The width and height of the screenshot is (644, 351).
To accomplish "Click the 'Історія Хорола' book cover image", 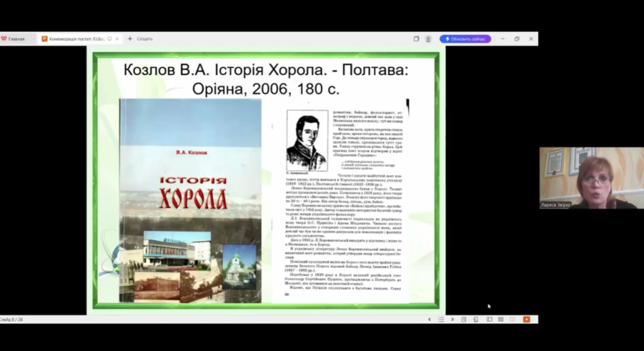I will 189,200.
